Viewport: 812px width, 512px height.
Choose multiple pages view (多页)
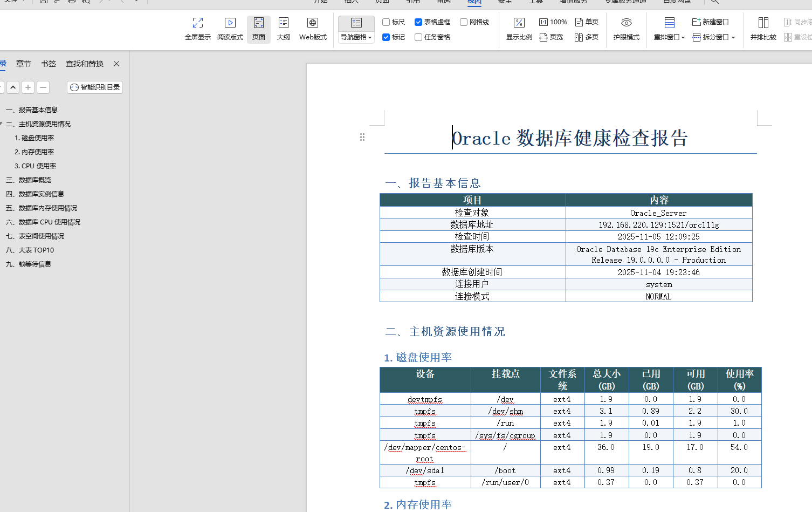(x=587, y=37)
